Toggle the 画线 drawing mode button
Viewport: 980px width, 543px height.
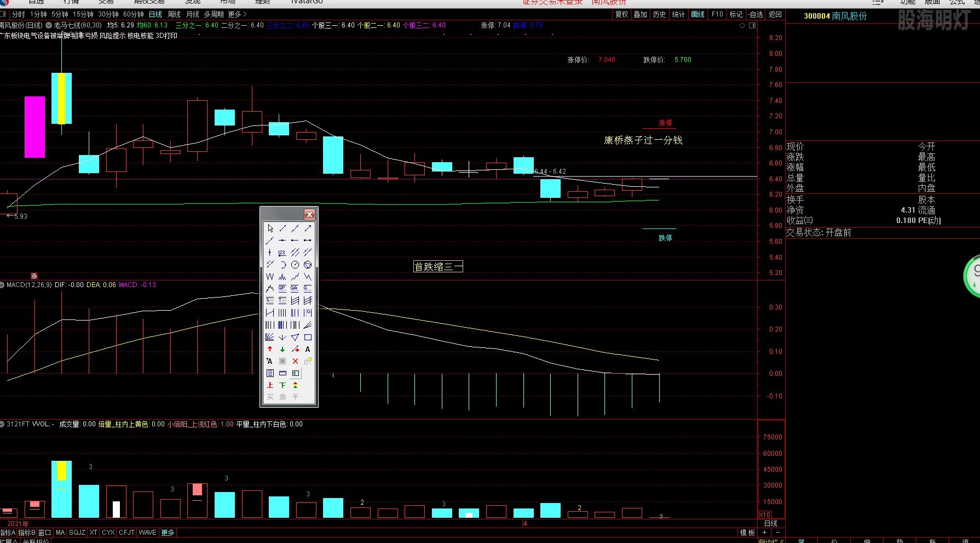pos(698,14)
